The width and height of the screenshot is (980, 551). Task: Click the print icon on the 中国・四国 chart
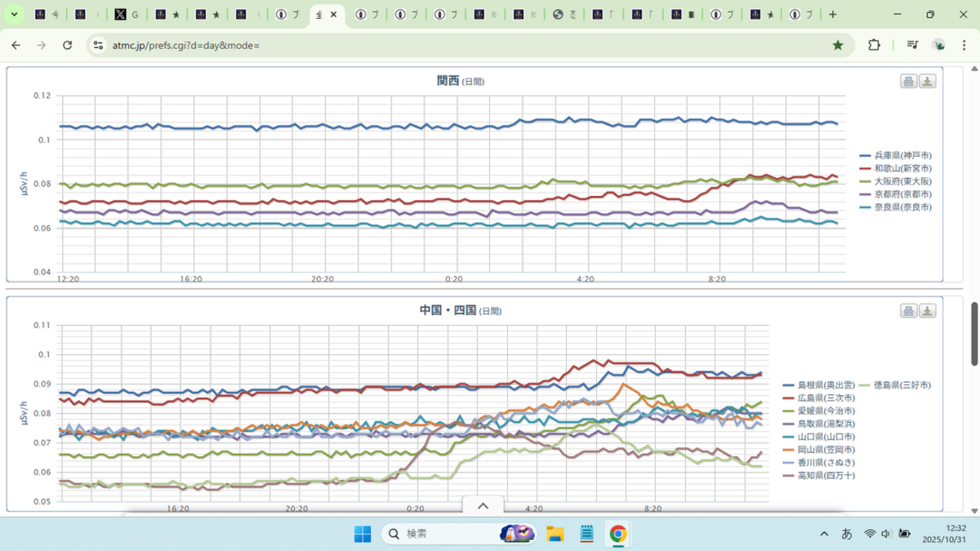coord(909,311)
